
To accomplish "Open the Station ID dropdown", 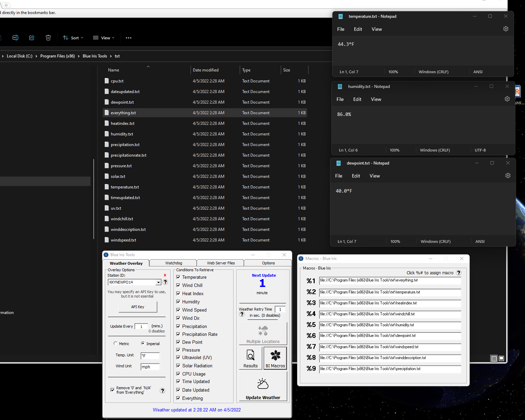I will point(158,282).
